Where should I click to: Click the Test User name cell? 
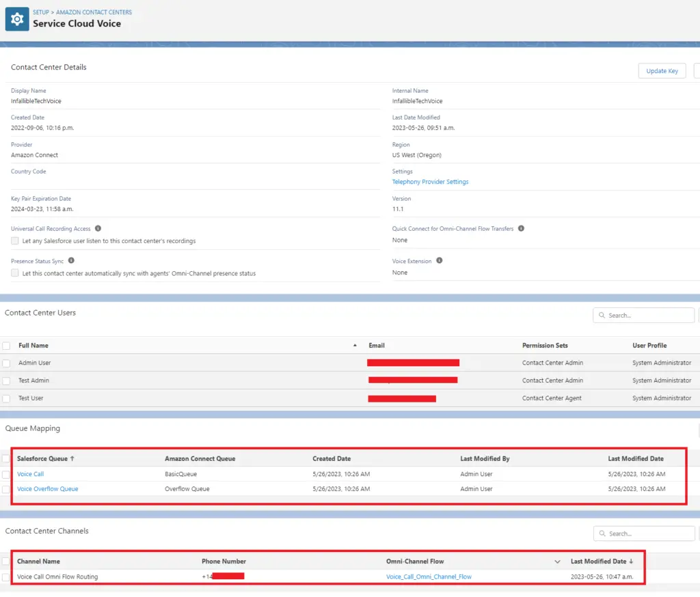[31, 398]
